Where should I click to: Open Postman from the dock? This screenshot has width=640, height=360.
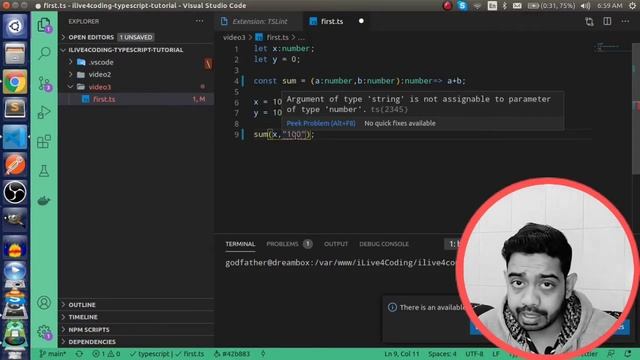[15, 164]
